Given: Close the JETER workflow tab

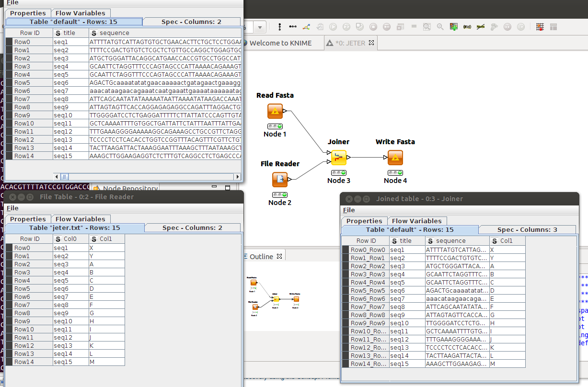Looking at the screenshot, I should pos(371,43).
